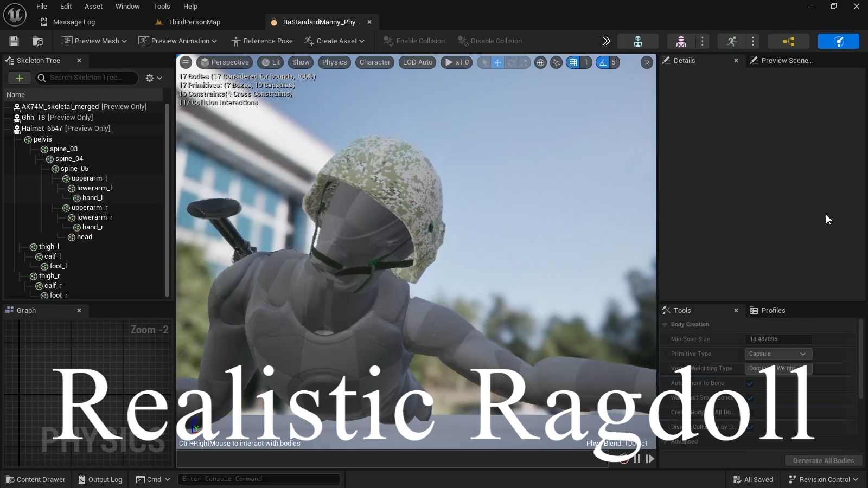Viewport: 868px width, 488px height.
Task: Switch to the ThirdPersonMap tab
Action: pyautogui.click(x=194, y=22)
